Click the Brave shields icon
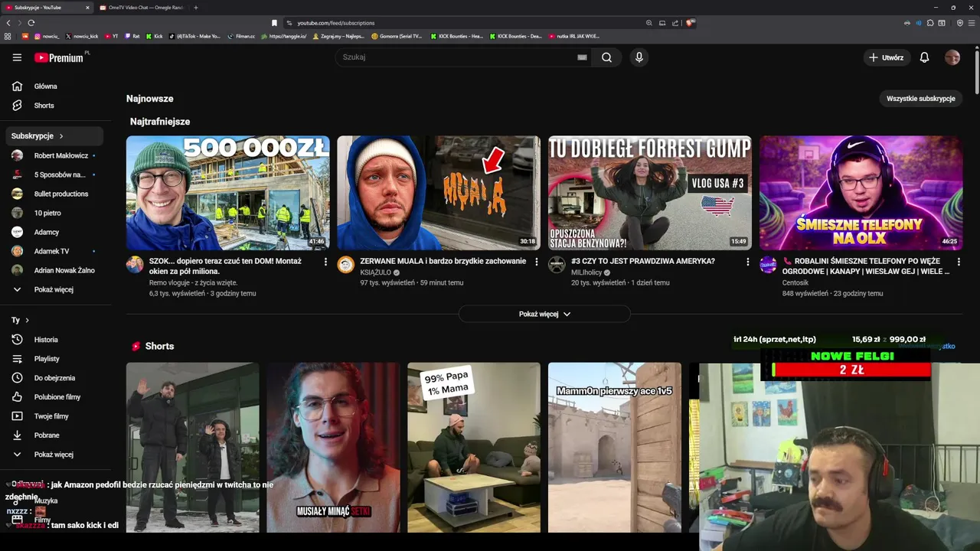 click(690, 23)
